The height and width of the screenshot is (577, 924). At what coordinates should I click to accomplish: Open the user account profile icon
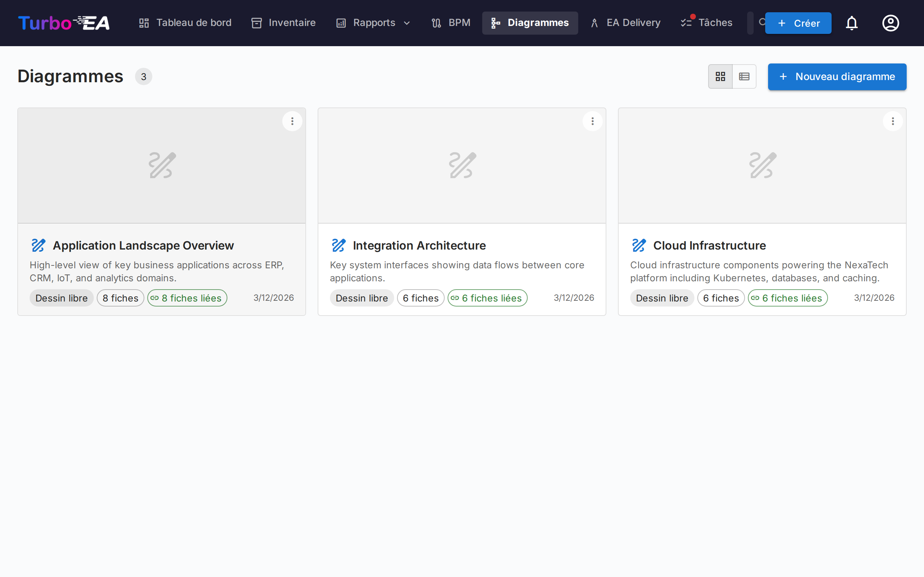click(x=890, y=23)
